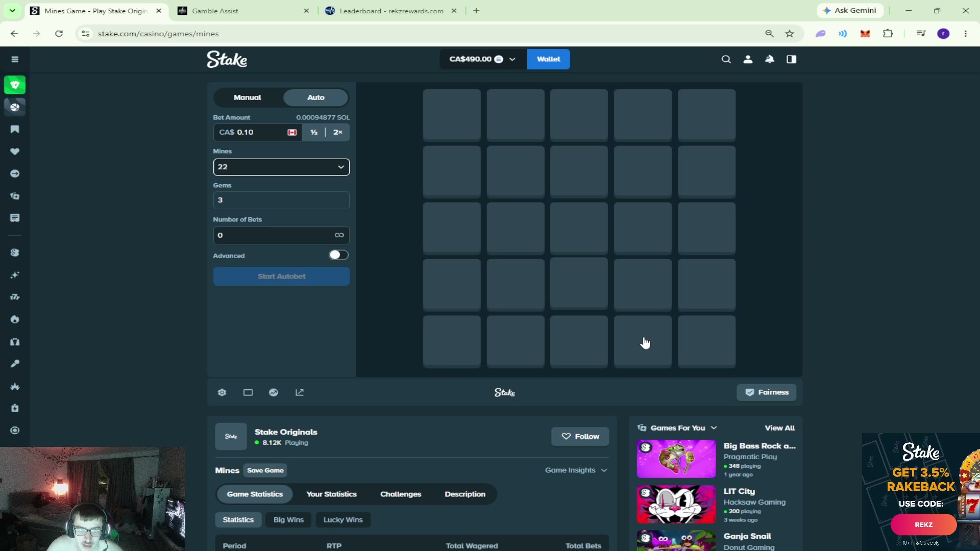Screen dimensions: 980x551
Task: Open Chrome's Extensions puzzle icon
Action: click(x=888, y=34)
